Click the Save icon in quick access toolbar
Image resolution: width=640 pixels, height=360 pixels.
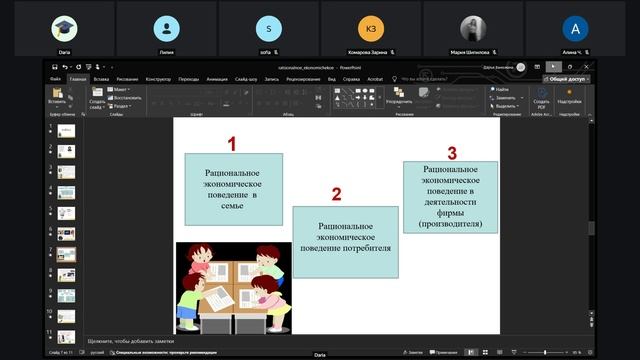[55, 67]
